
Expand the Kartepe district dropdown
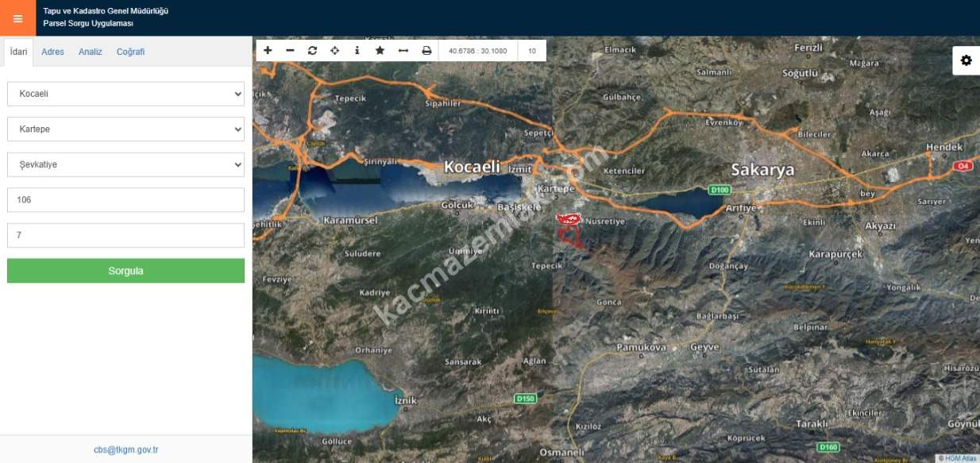(x=125, y=129)
